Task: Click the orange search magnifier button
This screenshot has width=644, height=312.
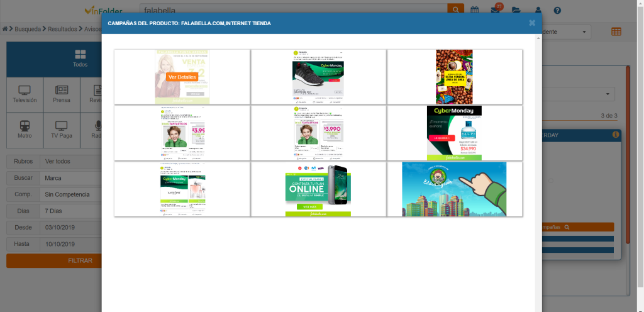Action: click(x=455, y=9)
